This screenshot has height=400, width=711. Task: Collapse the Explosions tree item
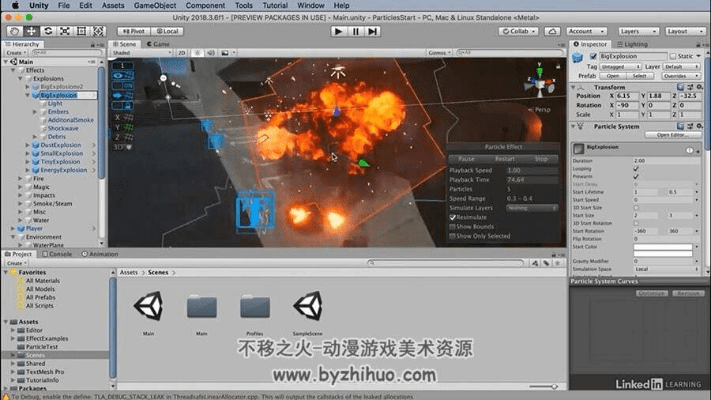pos(21,78)
